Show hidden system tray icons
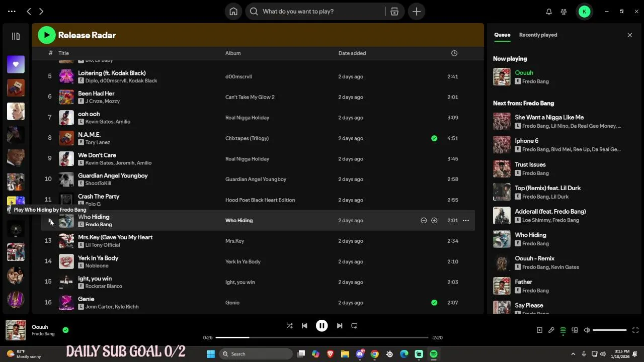Viewport: 644px width, 362px height. [573, 354]
